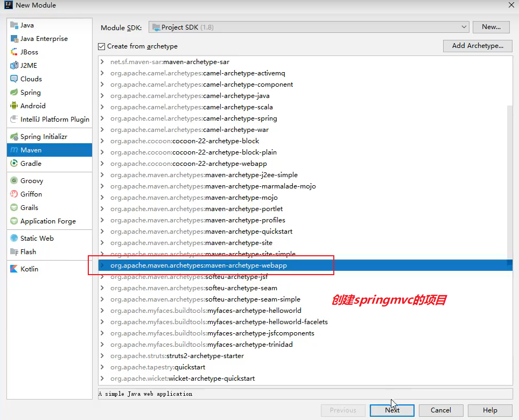519x420 pixels.
Task: Select the Grails icon
Action: (14, 207)
